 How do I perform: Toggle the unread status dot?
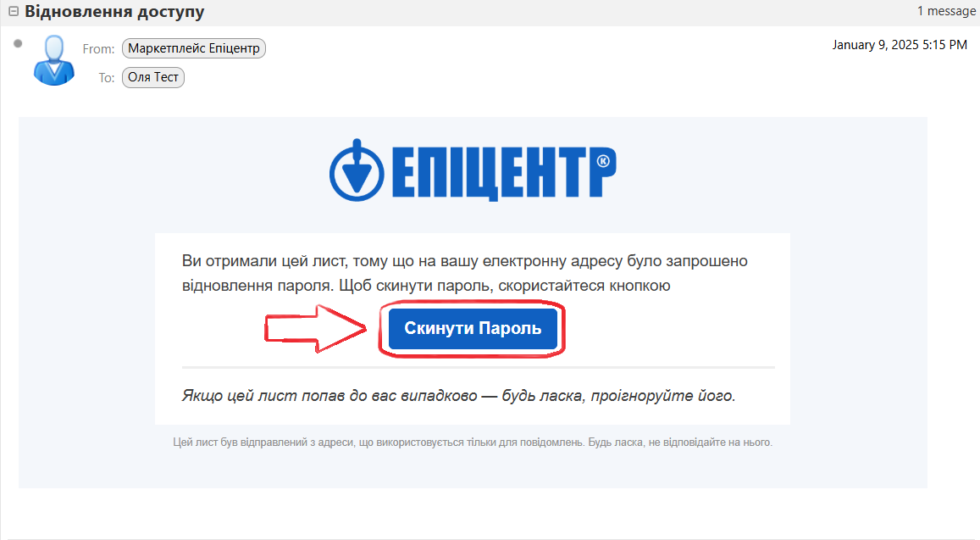(18, 43)
